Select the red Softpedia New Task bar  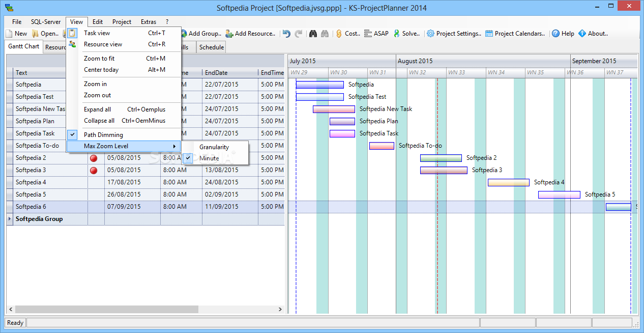[x=334, y=109]
